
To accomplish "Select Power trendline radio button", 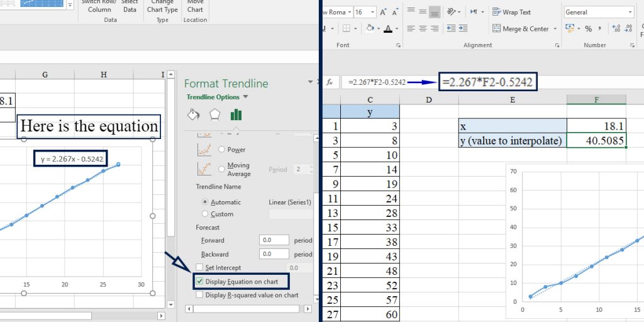I will coord(221,150).
